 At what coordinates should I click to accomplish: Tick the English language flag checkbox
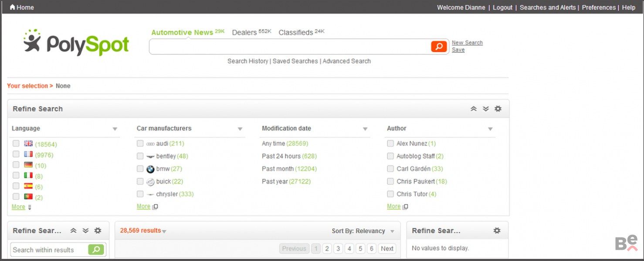click(x=16, y=144)
